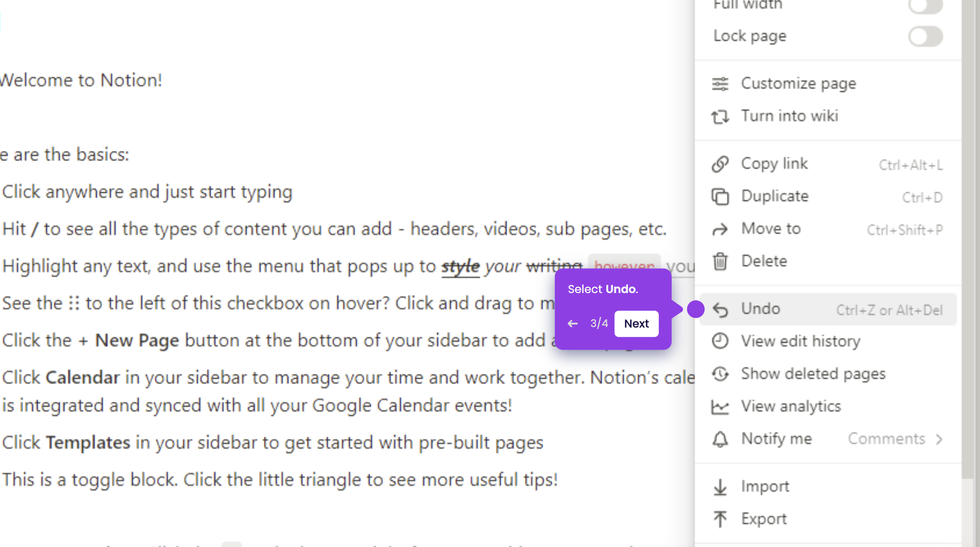The image size is (980, 547).
Task: Turn on the Lock page toggle
Action: [x=925, y=36]
